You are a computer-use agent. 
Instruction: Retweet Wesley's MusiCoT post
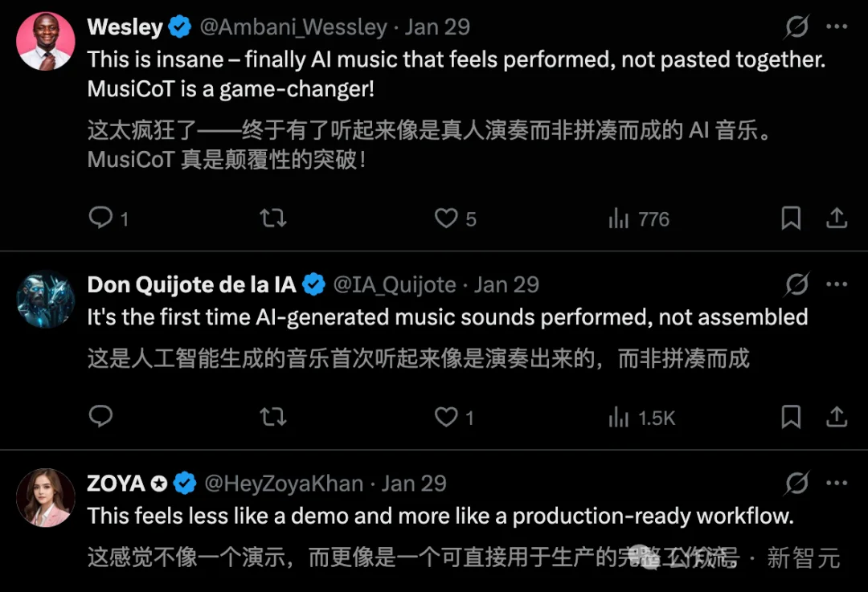[x=273, y=218]
